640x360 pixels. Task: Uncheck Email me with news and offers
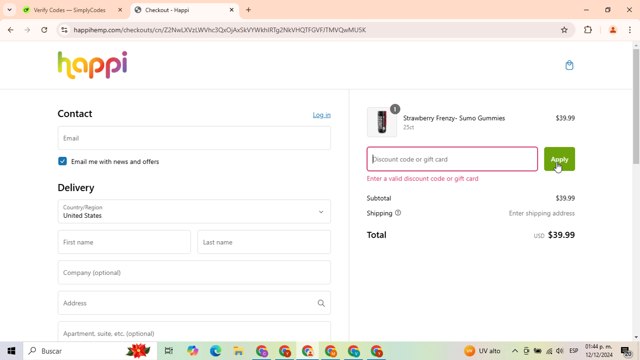tap(62, 161)
